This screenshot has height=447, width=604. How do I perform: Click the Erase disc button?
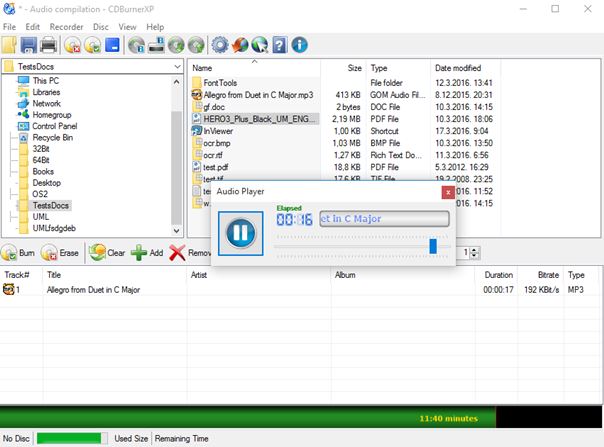click(x=63, y=253)
